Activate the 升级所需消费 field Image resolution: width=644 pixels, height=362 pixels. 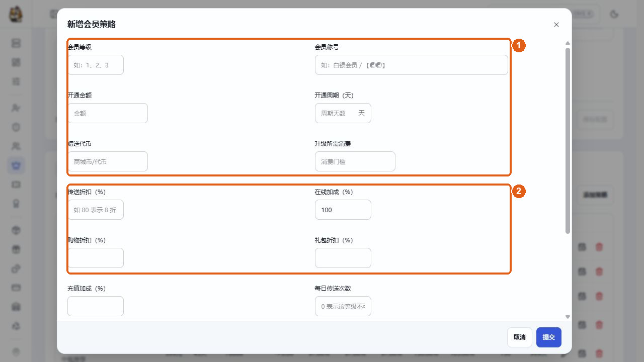(x=355, y=161)
